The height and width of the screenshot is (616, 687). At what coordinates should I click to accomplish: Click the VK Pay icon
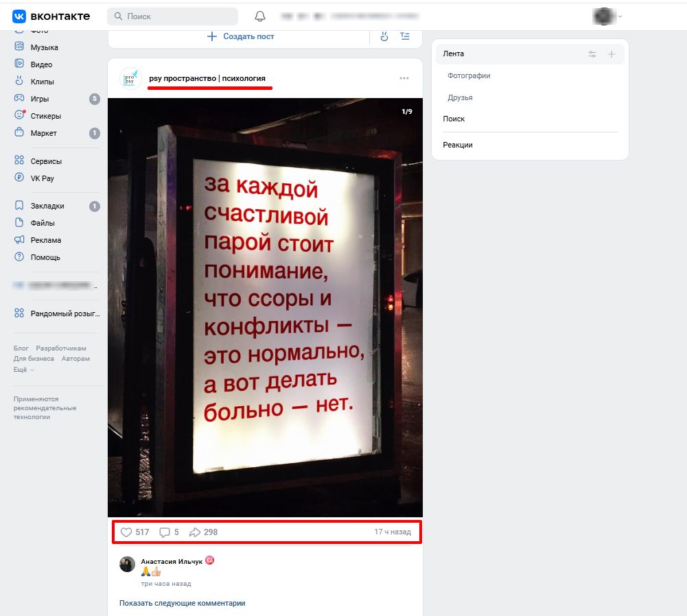(19, 177)
